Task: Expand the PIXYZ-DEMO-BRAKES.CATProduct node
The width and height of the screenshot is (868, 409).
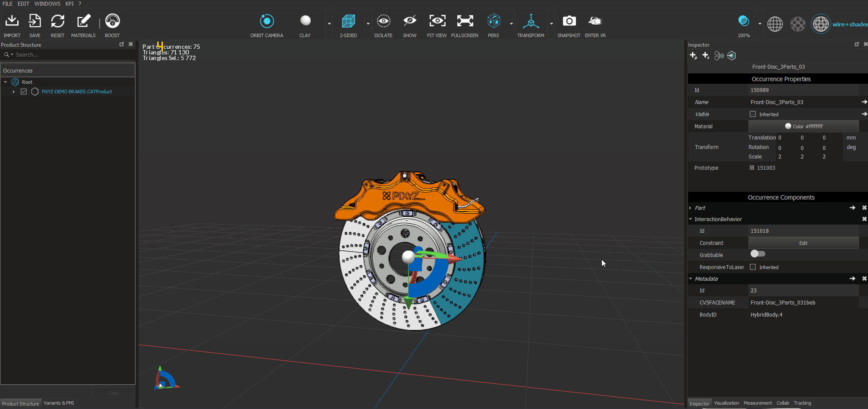Action: pos(13,92)
